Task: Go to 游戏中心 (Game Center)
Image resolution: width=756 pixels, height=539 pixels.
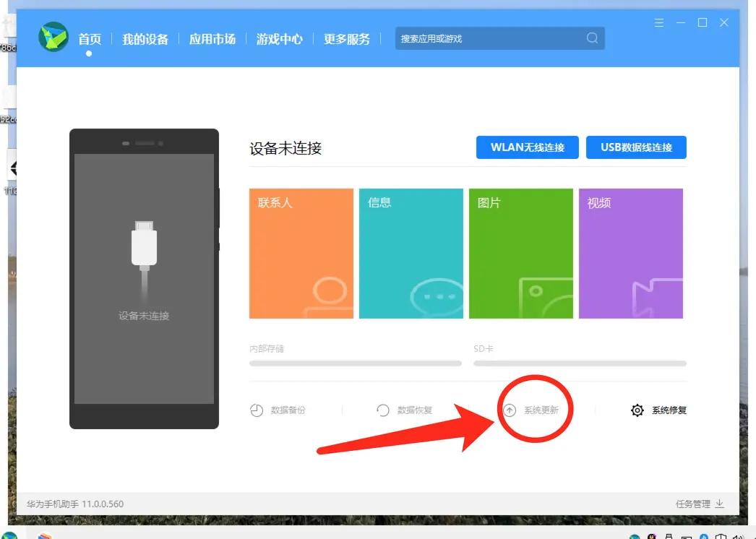Action: coord(280,40)
